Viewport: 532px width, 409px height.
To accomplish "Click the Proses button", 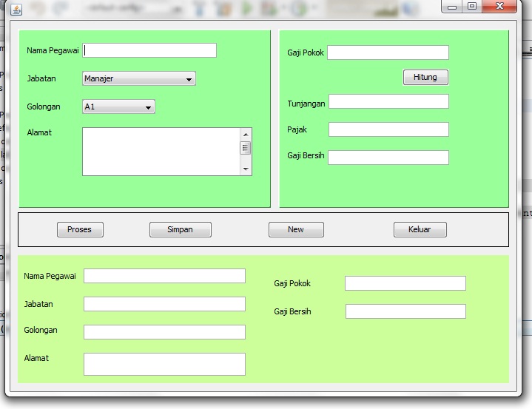I will 80,229.
